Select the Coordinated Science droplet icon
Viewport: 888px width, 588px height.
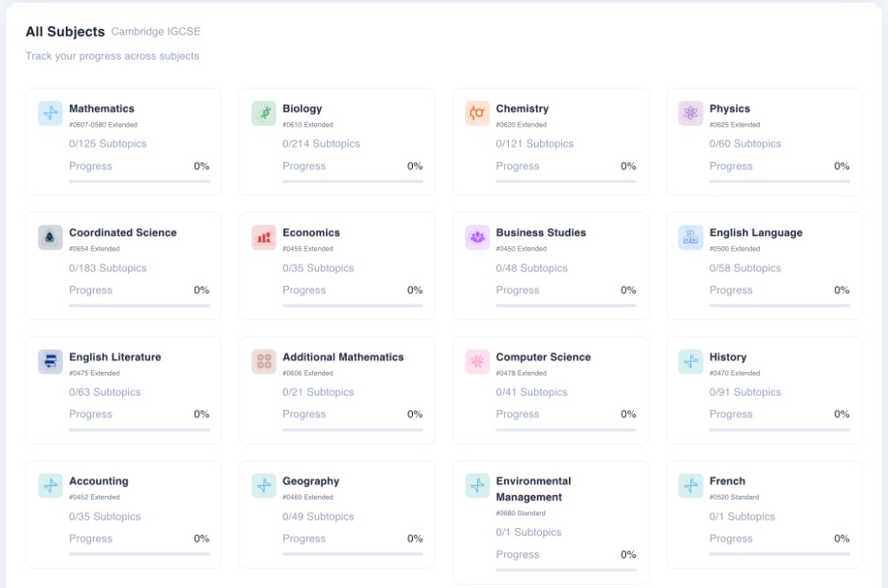click(49, 237)
